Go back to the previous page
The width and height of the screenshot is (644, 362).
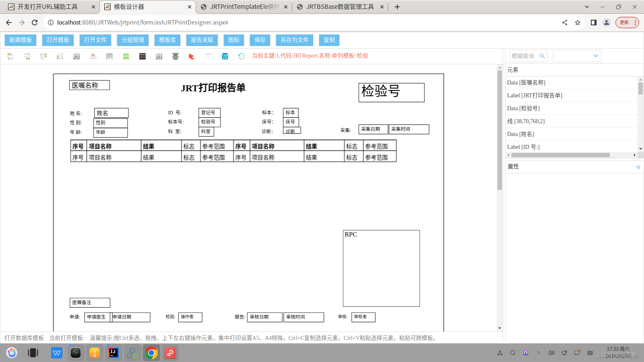(9, 23)
